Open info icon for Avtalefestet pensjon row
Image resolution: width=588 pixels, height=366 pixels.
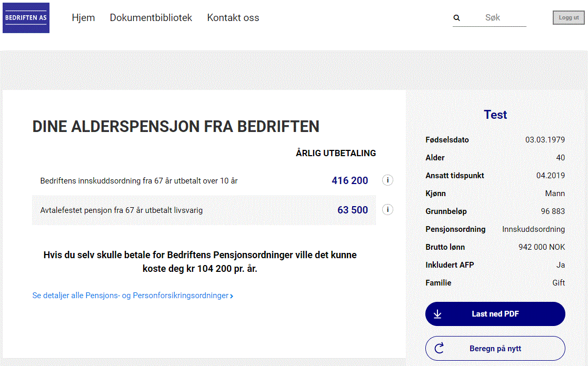pos(388,209)
